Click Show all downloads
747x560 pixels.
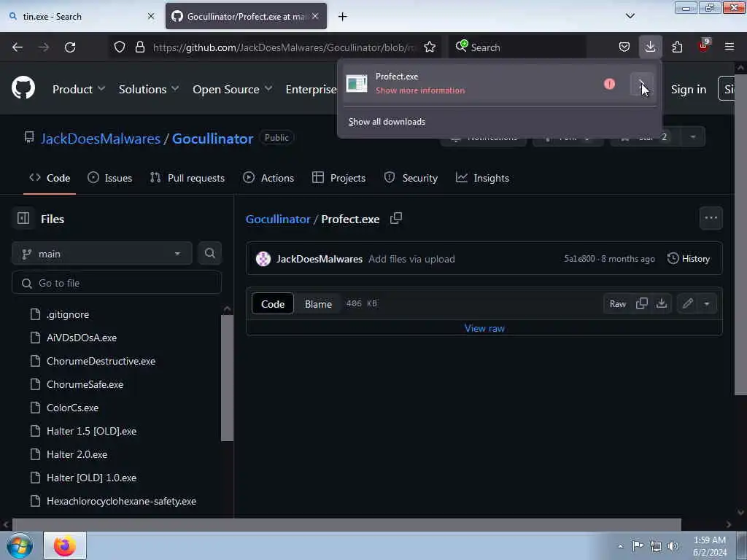click(x=387, y=122)
